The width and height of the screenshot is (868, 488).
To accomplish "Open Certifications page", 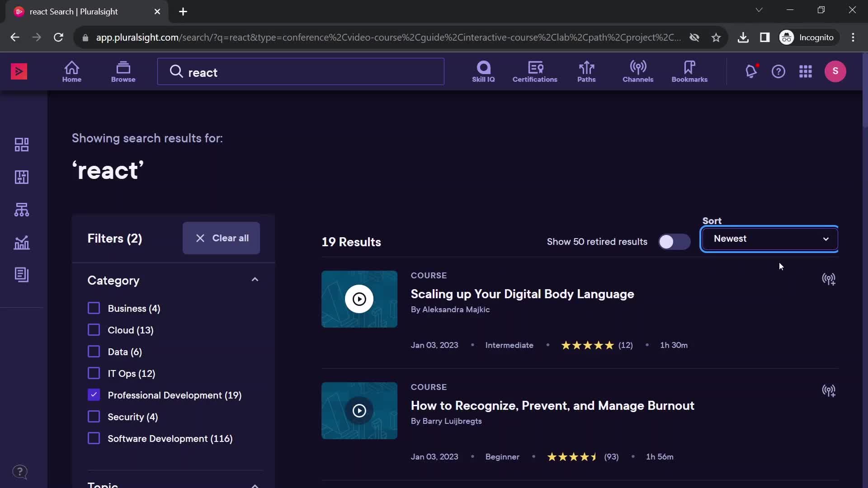I will [535, 71].
